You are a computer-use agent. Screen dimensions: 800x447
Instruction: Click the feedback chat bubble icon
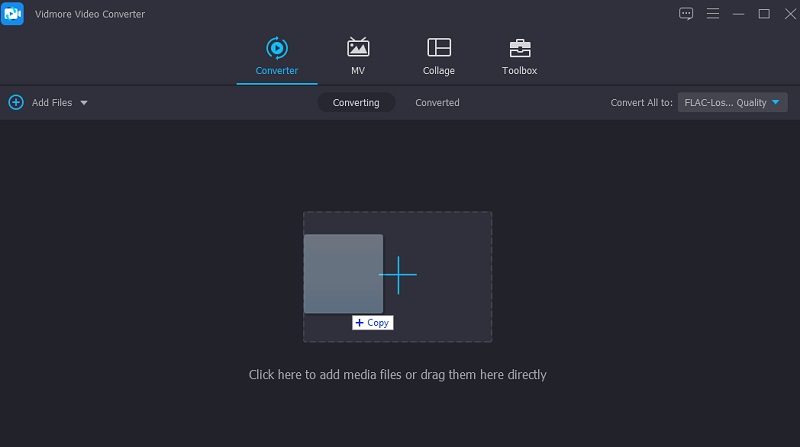click(686, 13)
